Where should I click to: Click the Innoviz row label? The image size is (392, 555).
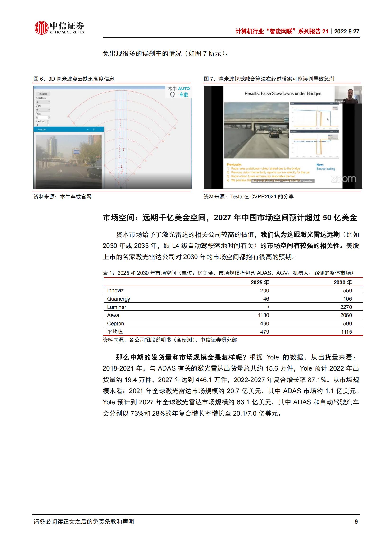tap(115, 291)
